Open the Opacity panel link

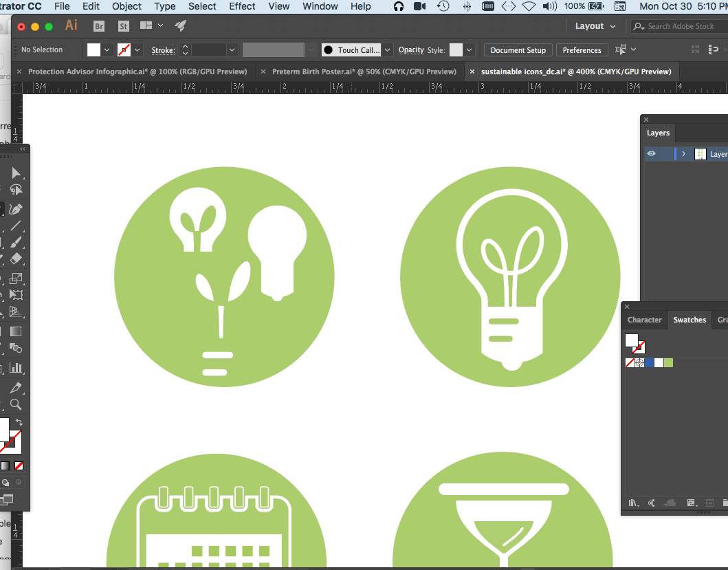[x=411, y=50]
